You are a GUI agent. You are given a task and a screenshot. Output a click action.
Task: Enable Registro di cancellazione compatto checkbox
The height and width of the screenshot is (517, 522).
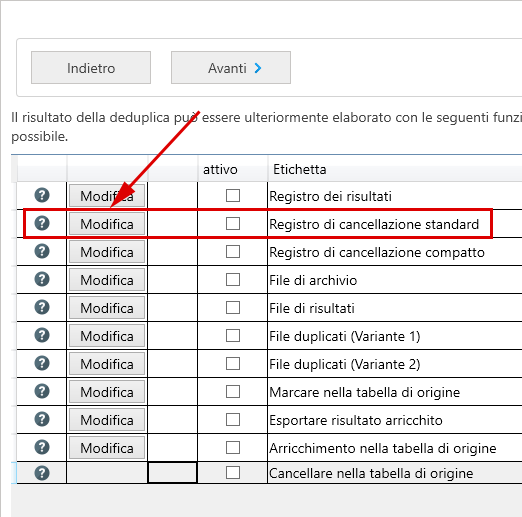click(233, 252)
